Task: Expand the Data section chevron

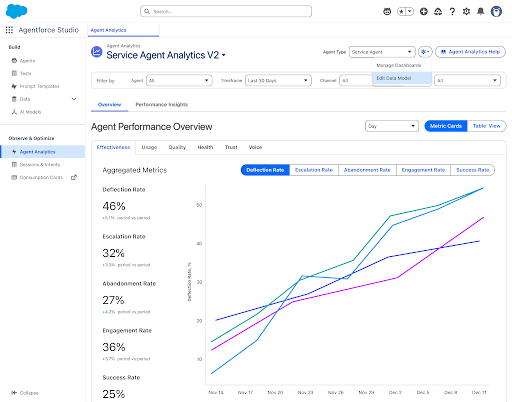Action: click(x=74, y=99)
